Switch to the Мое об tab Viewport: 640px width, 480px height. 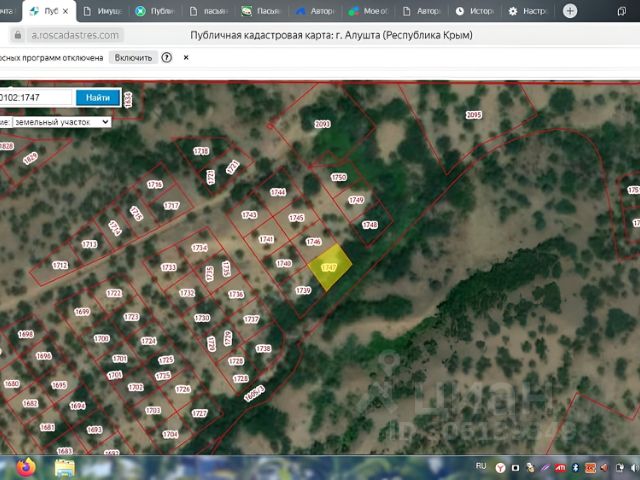[x=368, y=11]
